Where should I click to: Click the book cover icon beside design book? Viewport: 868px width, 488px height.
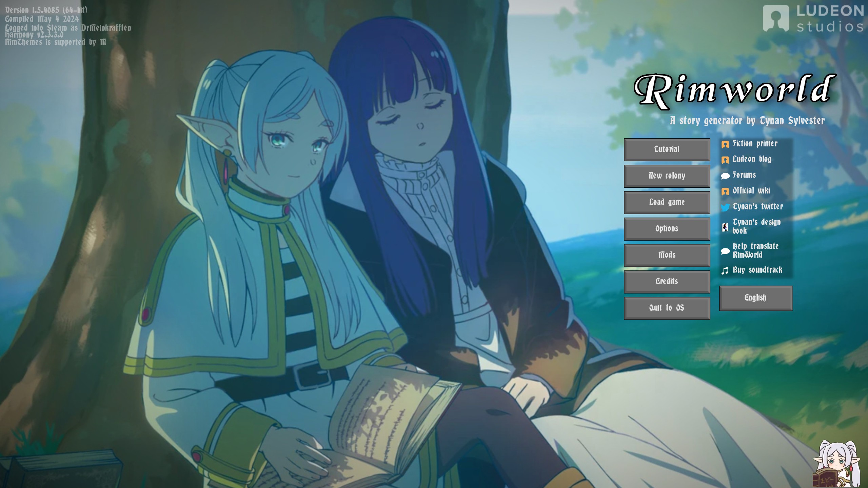tap(725, 227)
